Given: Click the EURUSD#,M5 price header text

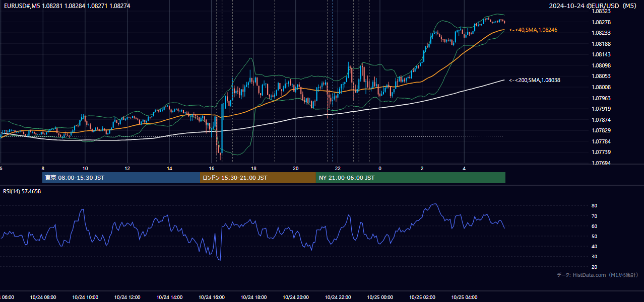Looking at the screenshot, I should [x=67, y=6].
